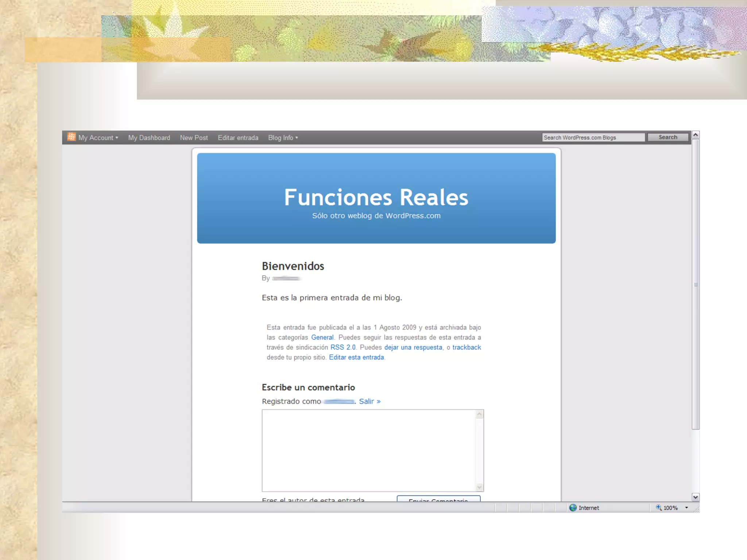Open the zoom level 100% dropdown arrow
The height and width of the screenshot is (560, 747).
coord(686,507)
